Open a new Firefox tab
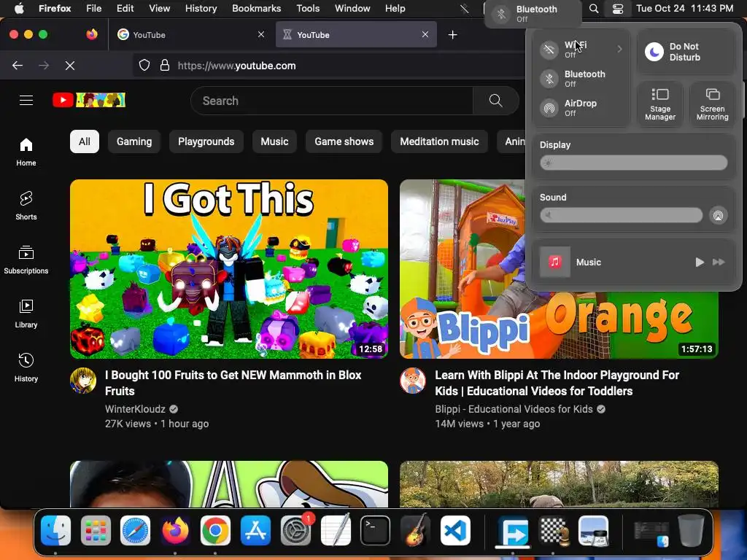 click(x=452, y=35)
